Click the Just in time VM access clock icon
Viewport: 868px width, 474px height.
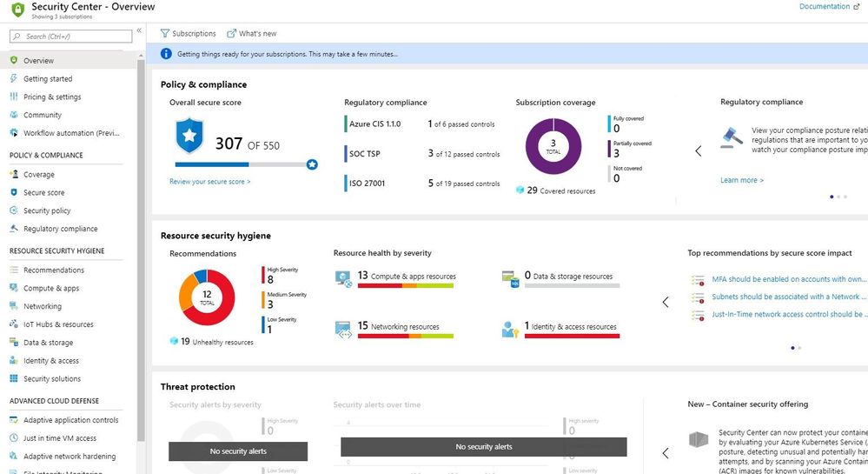[14, 438]
